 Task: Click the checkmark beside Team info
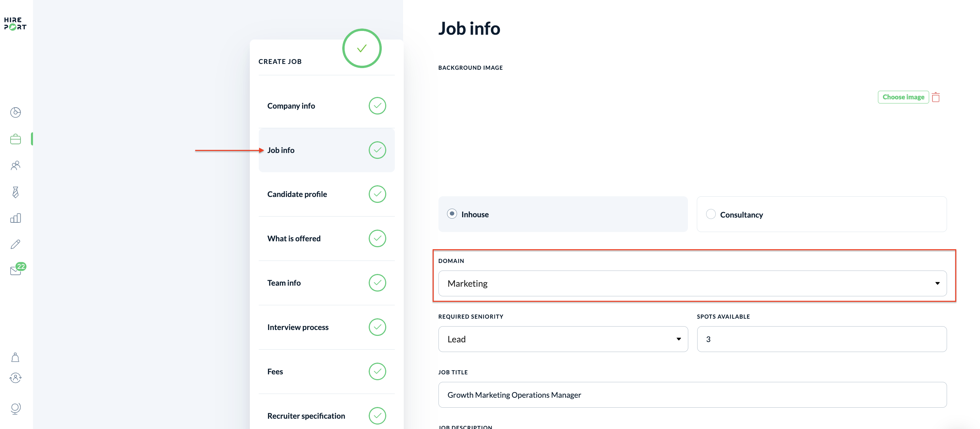(x=377, y=283)
